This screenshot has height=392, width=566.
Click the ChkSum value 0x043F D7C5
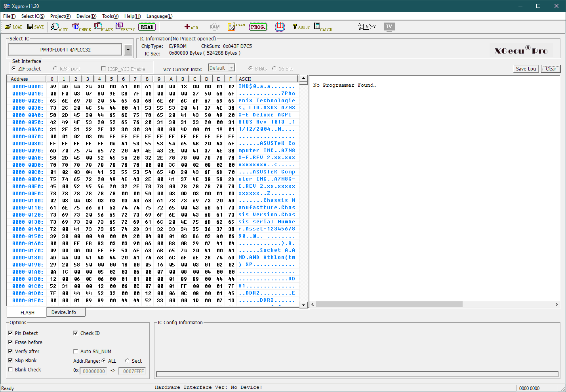237,46
